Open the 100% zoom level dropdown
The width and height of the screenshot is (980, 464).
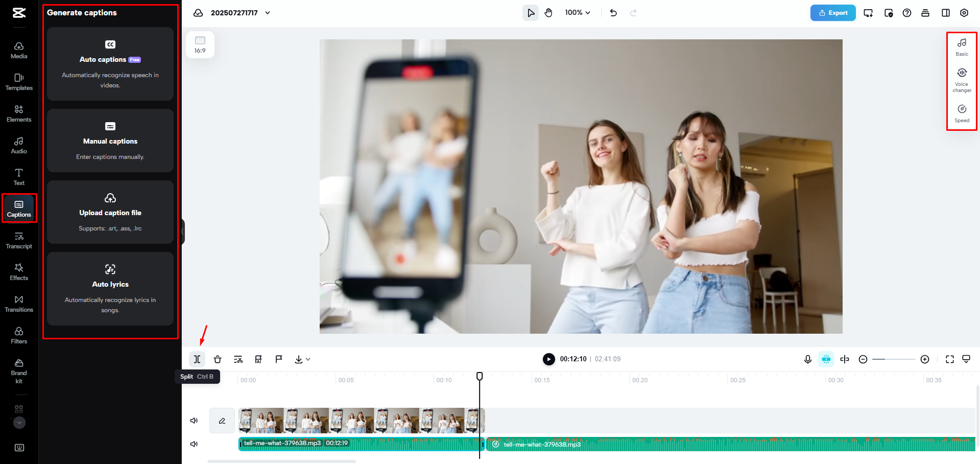click(578, 13)
